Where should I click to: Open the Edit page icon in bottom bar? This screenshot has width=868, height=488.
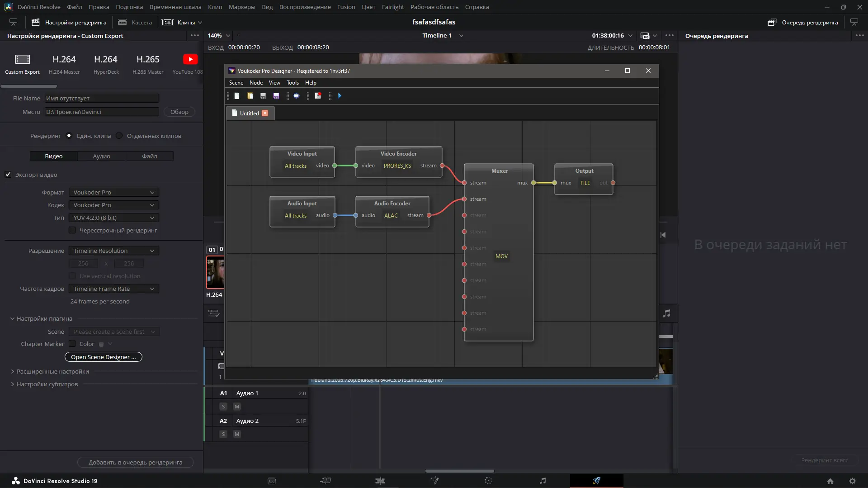point(380,481)
